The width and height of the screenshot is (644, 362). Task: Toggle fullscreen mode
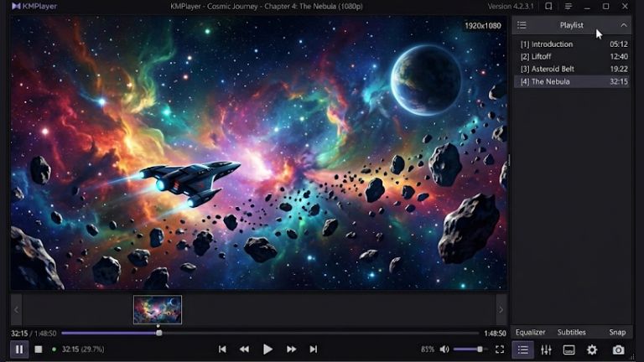tap(500, 349)
